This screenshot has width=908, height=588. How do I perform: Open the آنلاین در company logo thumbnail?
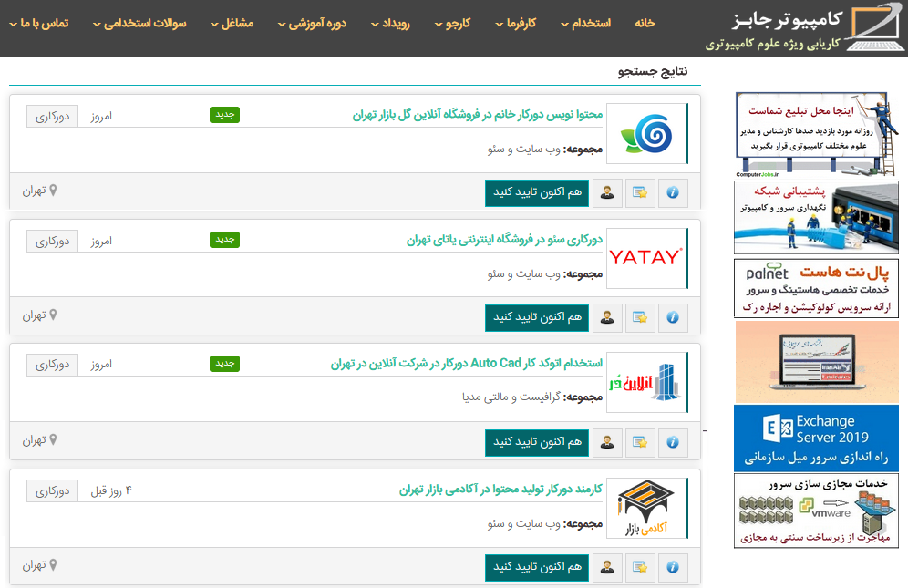point(647,382)
